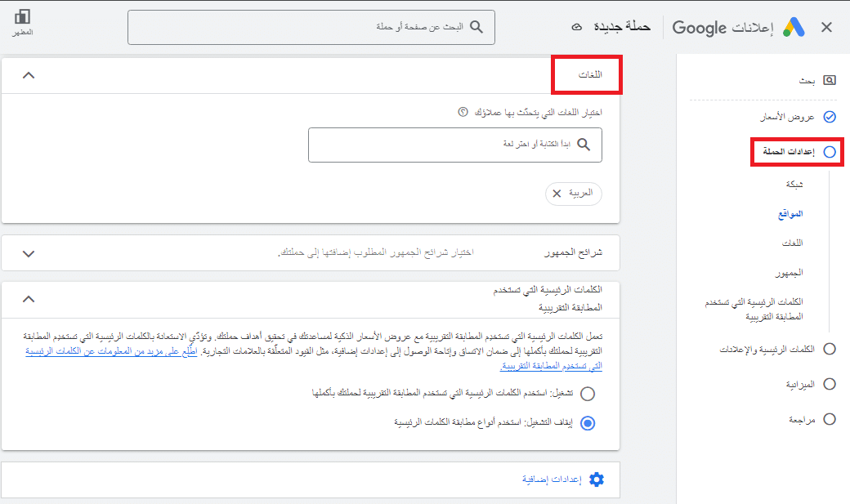Screen dimensions: 850x504
Task: Click the cloud save status icon
Action: tap(577, 27)
